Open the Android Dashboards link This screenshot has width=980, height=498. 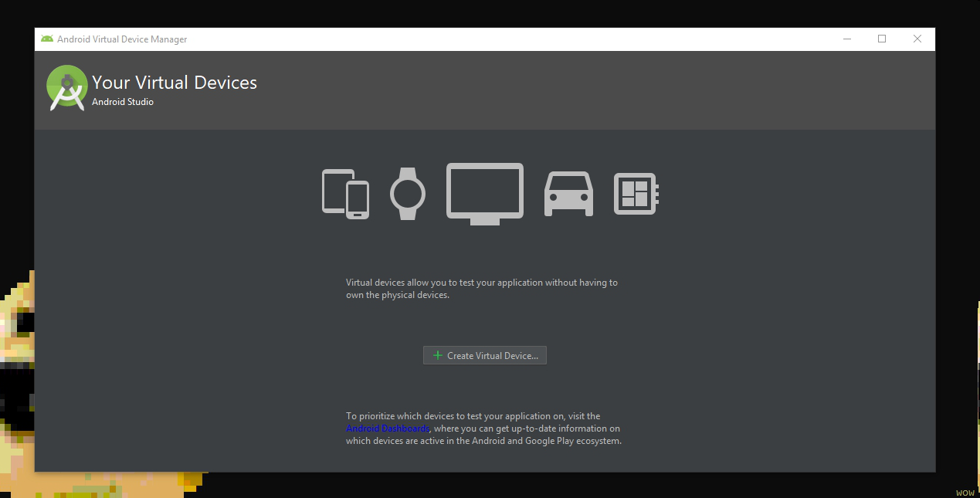tap(387, 428)
